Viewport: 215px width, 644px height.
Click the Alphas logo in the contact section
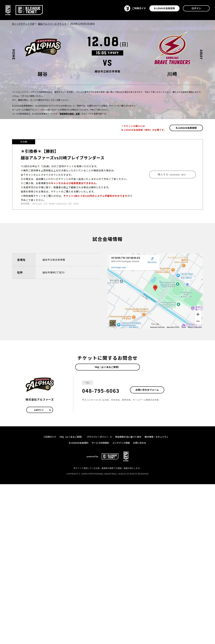[x=40, y=385]
